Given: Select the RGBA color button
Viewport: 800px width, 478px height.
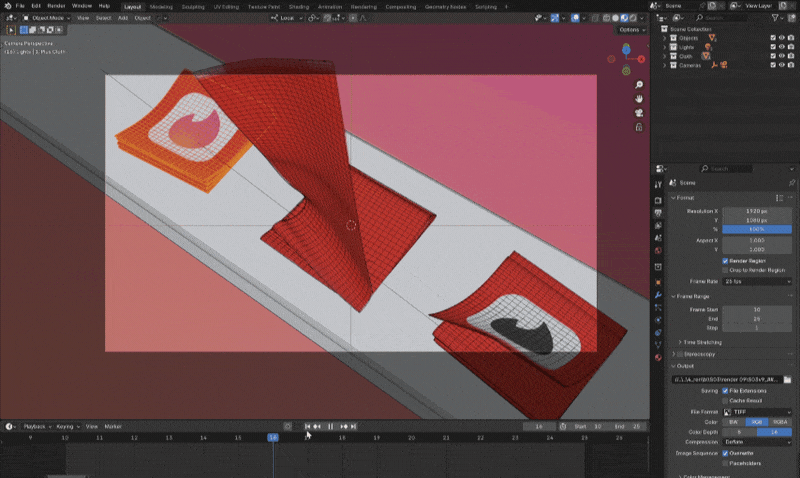Looking at the screenshot, I should click(x=780, y=422).
